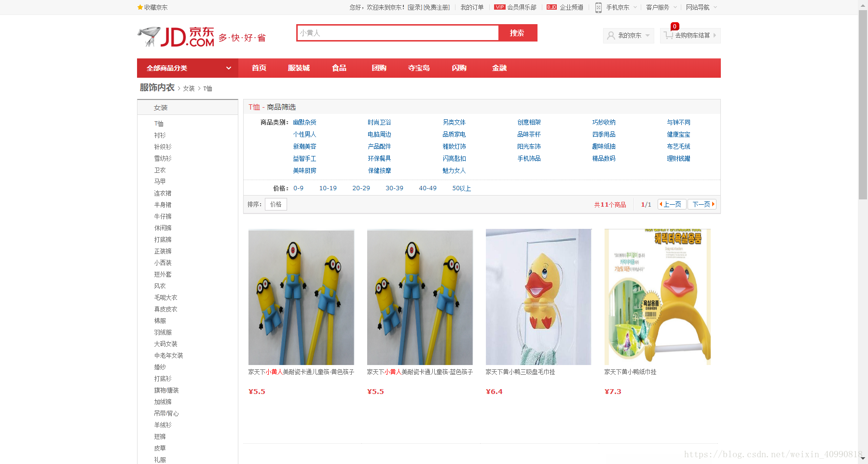This screenshot has height=464, width=868.
Task: Click the product title 家天下黄小鸭纸巾挂
Action: [630, 372]
